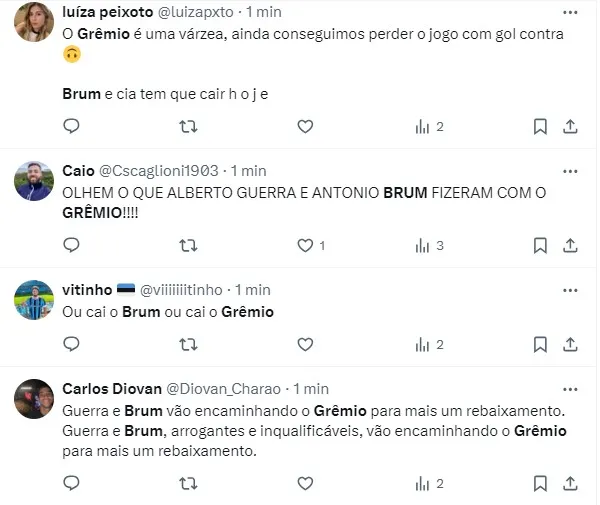Open more options on Caio's tweet
The image size is (600, 505).
click(x=569, y=171)
